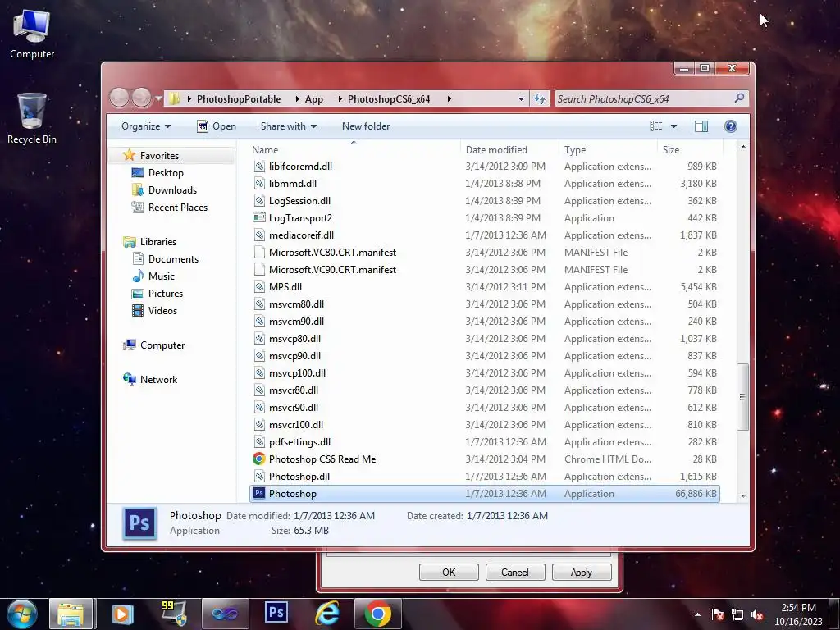Expand the breadcrumb arrow after PhotoshopPortable

tap(297, 98)
